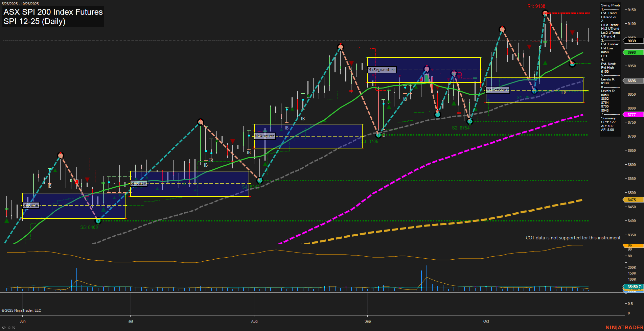Click the green 8998 last-price tag

[632, 52]
